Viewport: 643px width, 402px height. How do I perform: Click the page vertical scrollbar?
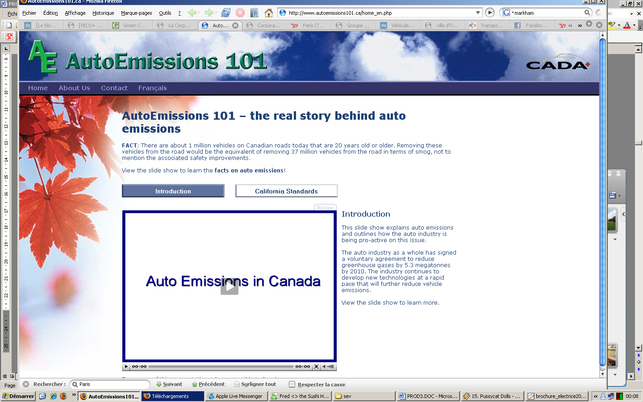pos(602,204)
